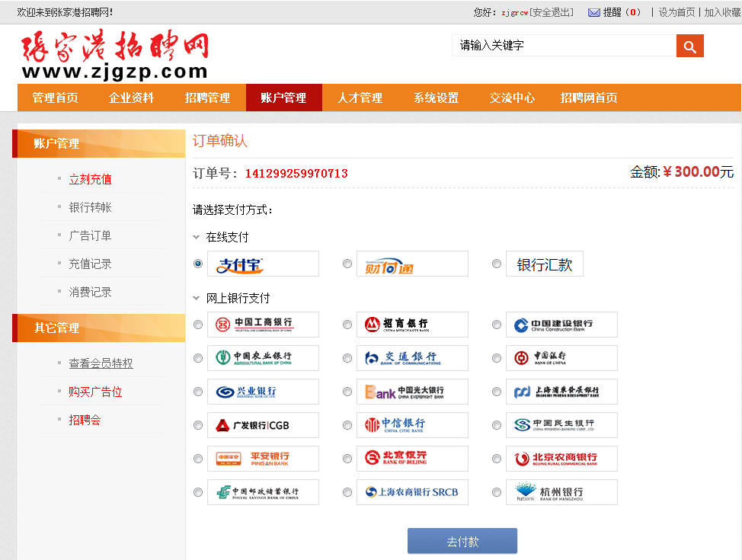Viewport: 742px width, 560px height.
Task: Click the Shanghai Pudong Development Bank logo
Action: click(561, 392)
